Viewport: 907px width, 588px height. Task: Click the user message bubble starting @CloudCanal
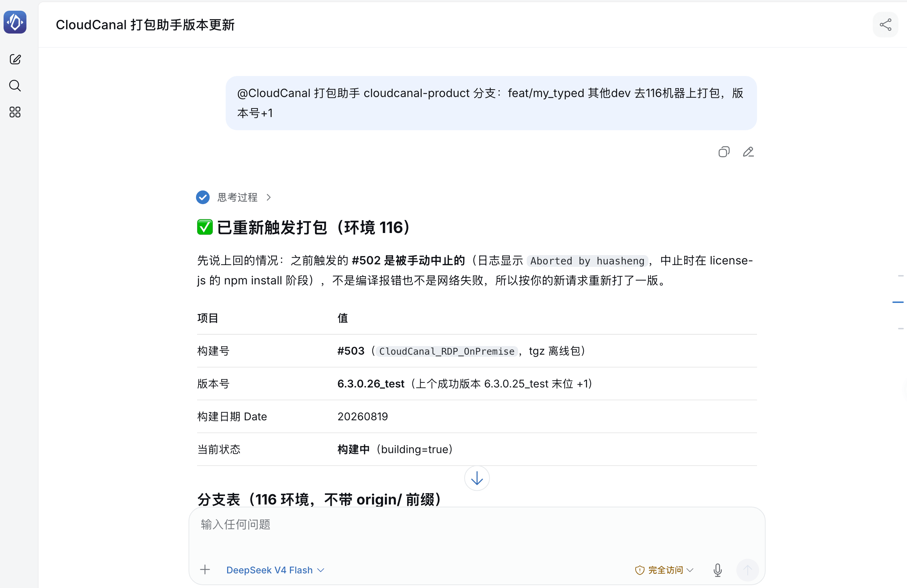[491, 103]
